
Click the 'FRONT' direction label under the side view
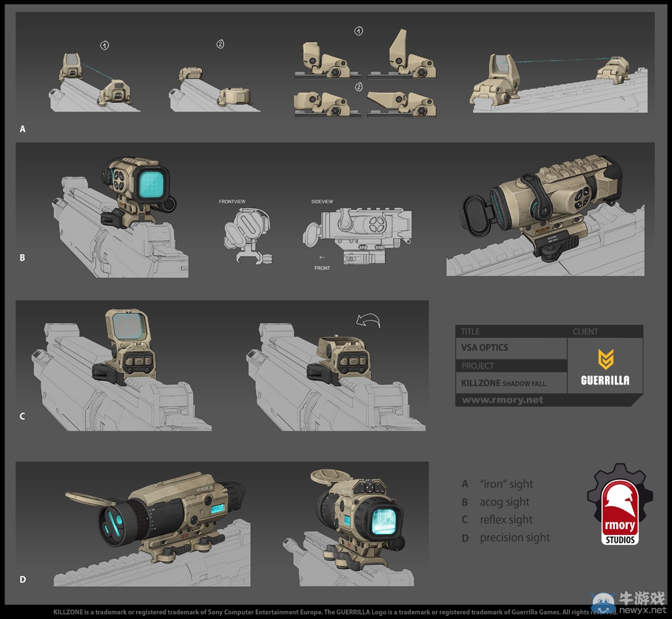coord(322,268)
